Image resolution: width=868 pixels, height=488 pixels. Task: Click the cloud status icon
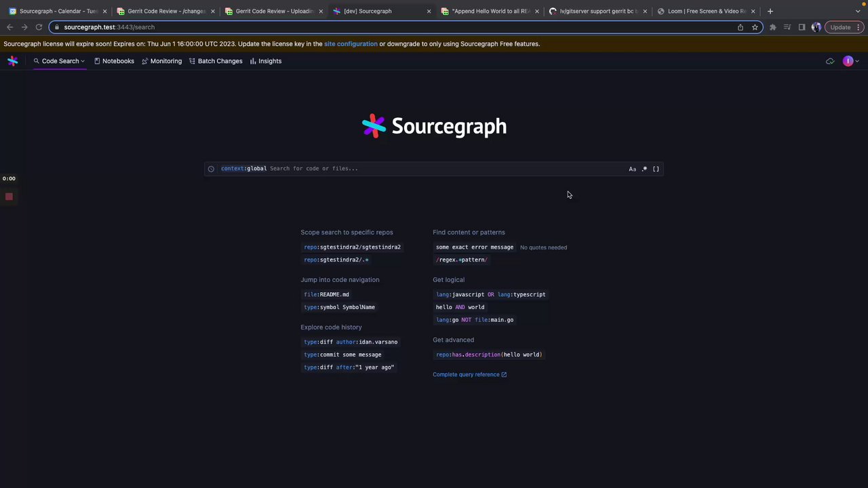click(830, 61)
